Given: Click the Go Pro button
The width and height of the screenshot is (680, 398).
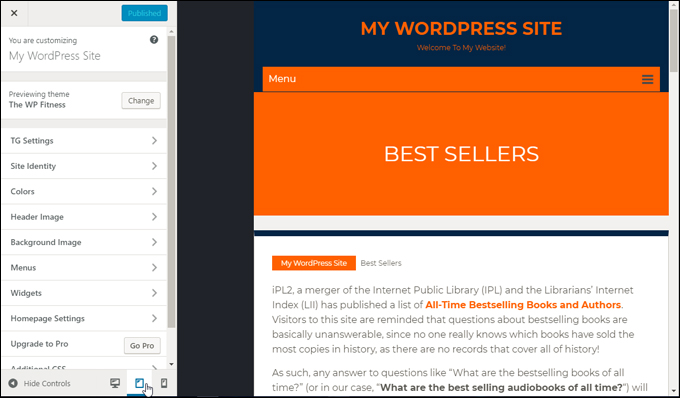Looking at the screenshot, I should [142, 346].
